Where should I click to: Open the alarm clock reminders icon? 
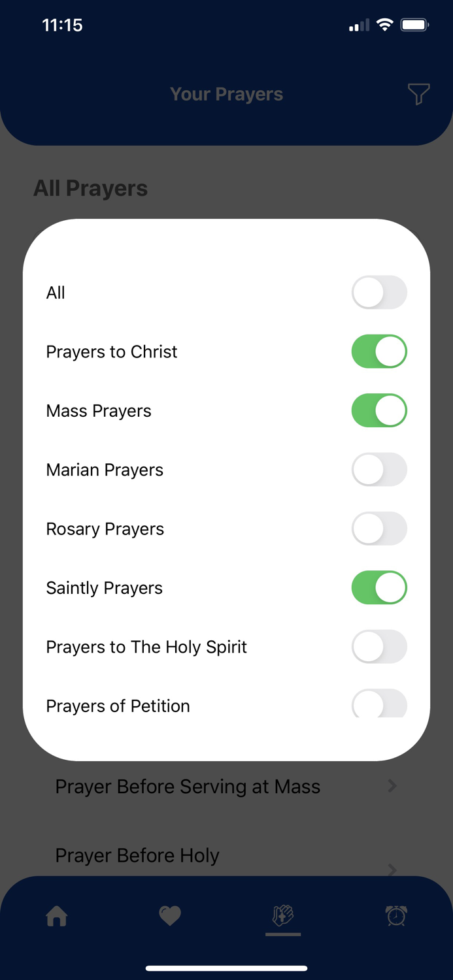pos(396,917)
